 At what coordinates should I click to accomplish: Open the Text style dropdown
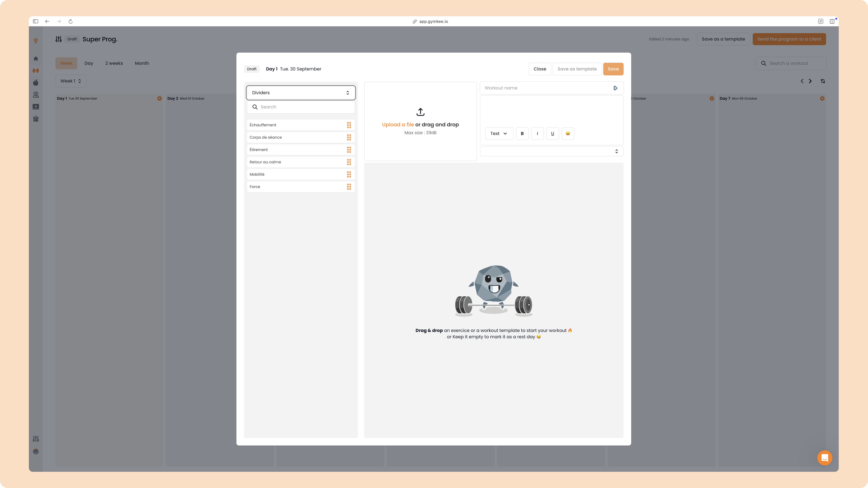coord(499,133)
